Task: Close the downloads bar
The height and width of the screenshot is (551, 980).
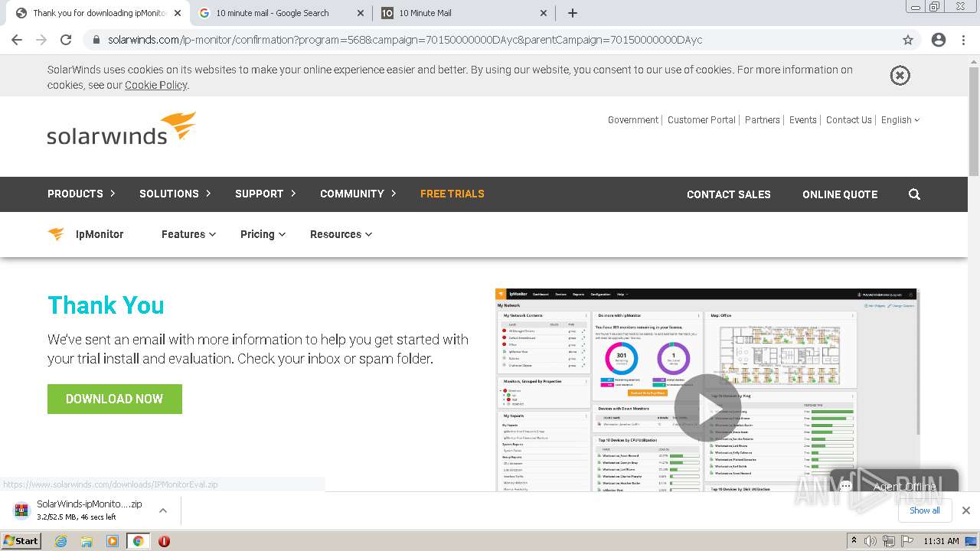Action: 965,510
